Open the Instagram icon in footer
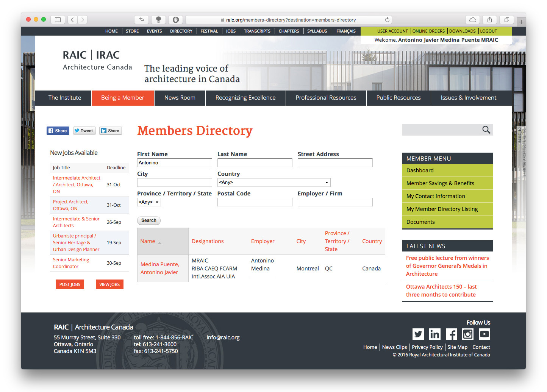547x392 pixels. coord(468,334)
